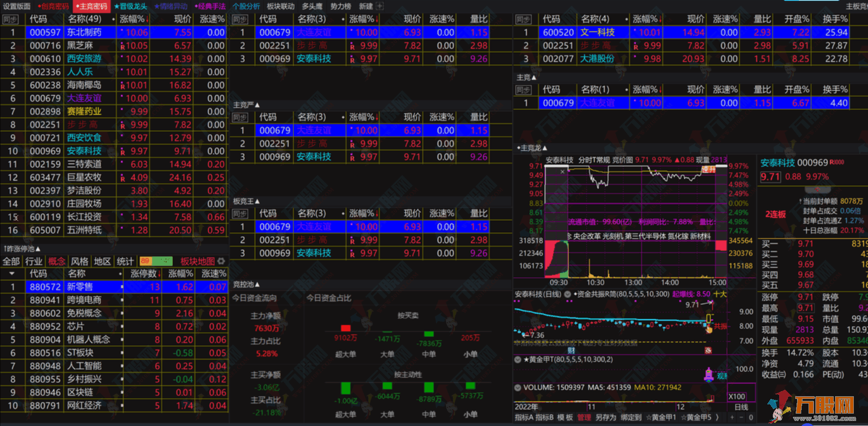Viewport: 868px width, 426px height.
Task: Click the zoom-out minus icon near indicator bar
Action: (742, 418)
